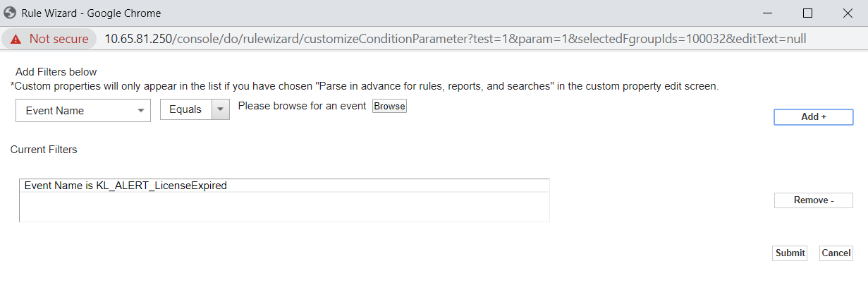The width and height of the screenshot is (868, 295).
Task: Click the 'Rule Wizard - Google Chrome' title text
Action: [x=90, y=13]
